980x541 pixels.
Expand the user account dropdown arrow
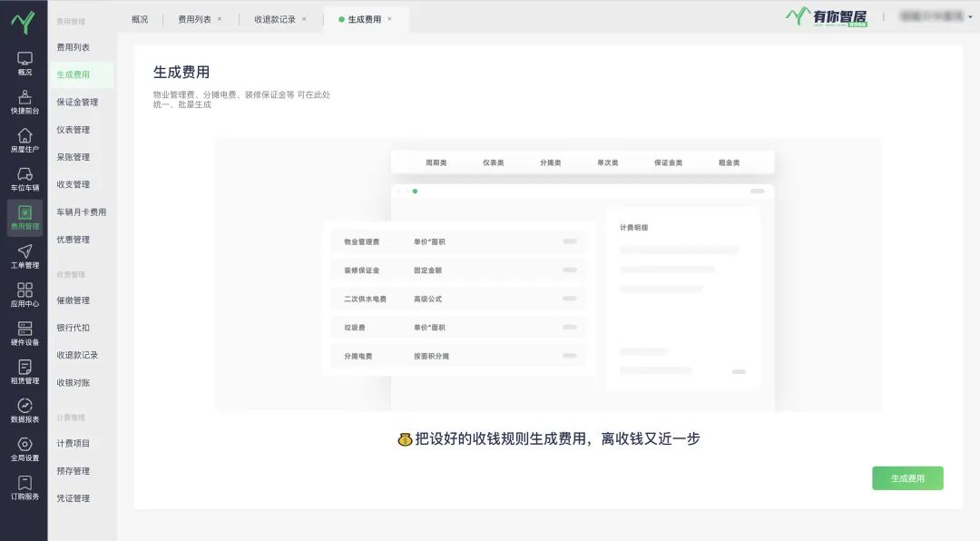pos(970,17)
